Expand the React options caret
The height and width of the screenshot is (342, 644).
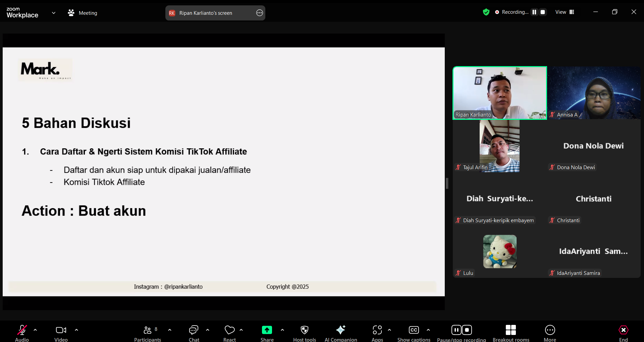[241, 330]
